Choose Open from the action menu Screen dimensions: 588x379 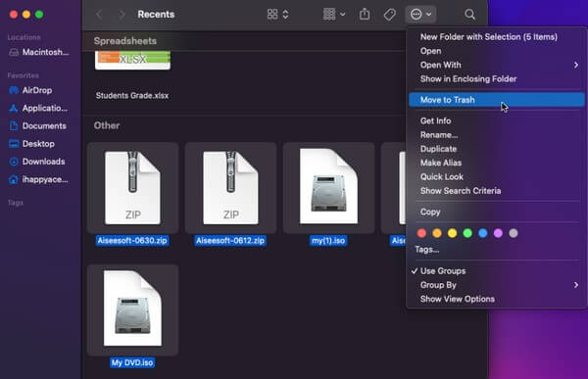[x=430, y=51]
